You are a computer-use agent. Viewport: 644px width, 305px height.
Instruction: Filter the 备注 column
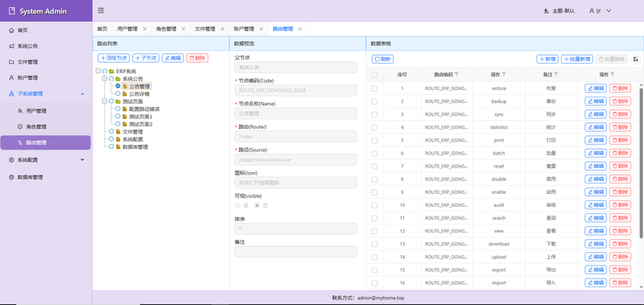(556, 74)
